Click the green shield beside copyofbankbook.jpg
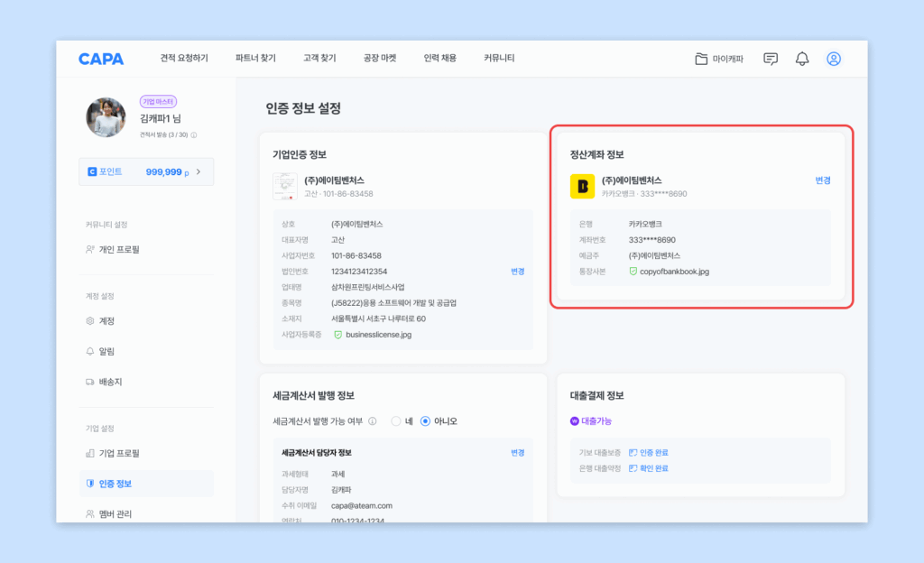Image resolution: width=924 pixels, height=563 pixels. click(633, 272)
